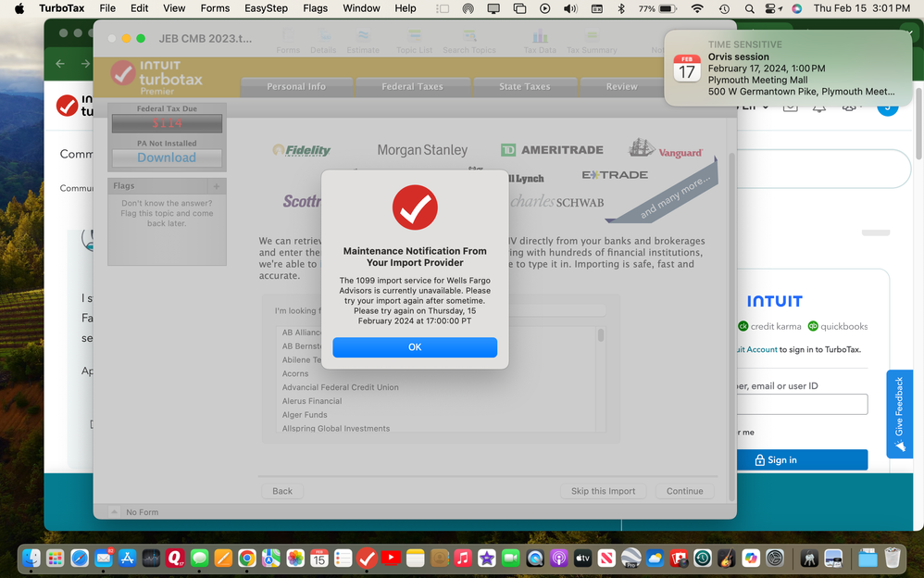Click the Intuit Account link in browser
Image resolution: width=924 pixels, height=578 pixels.
(757, 349)
